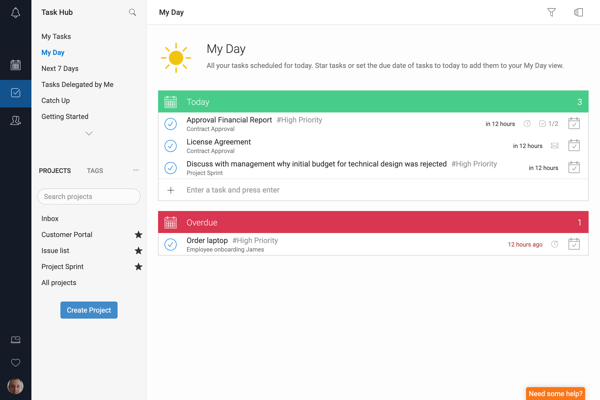
Task: Mark Discuss with management task complete
Action: pyautogui.click(x=171, y=168)
